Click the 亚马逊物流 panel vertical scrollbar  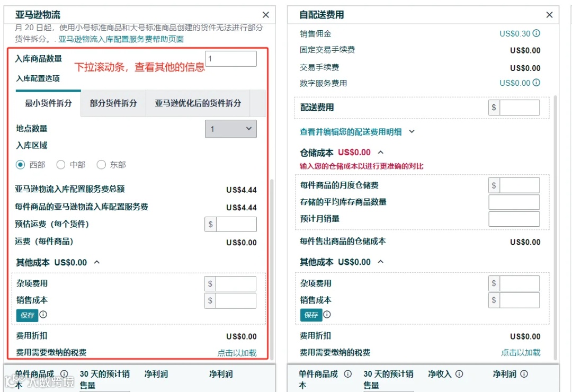(272, 269)
